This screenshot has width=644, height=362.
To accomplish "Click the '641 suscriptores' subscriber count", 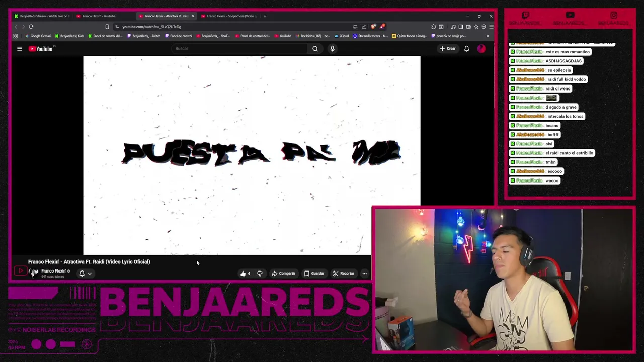I will click(53, 277).
